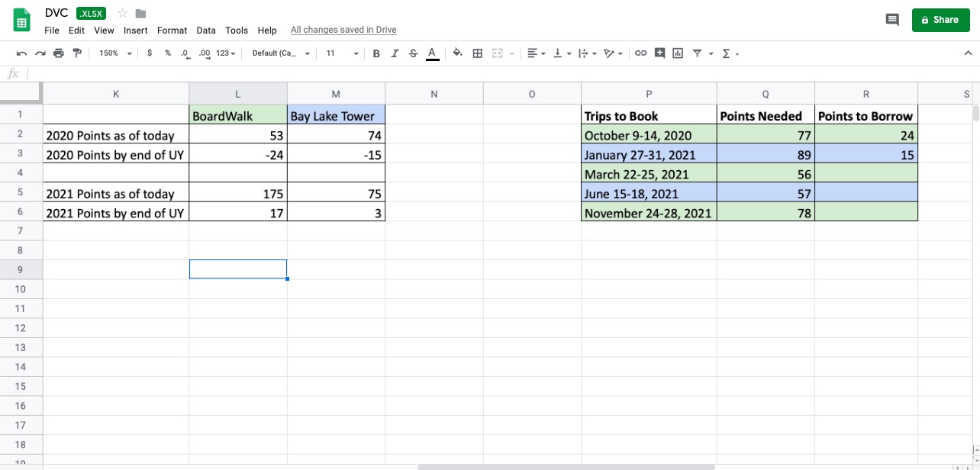Open the Tools menu

pyautogui.click(x=237, y=31)
